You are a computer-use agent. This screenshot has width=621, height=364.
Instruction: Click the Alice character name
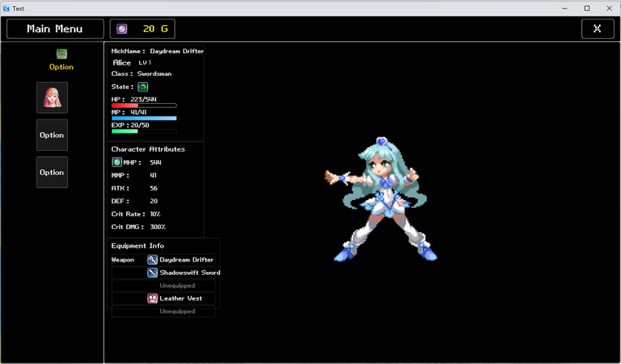(x=121, y=62)
